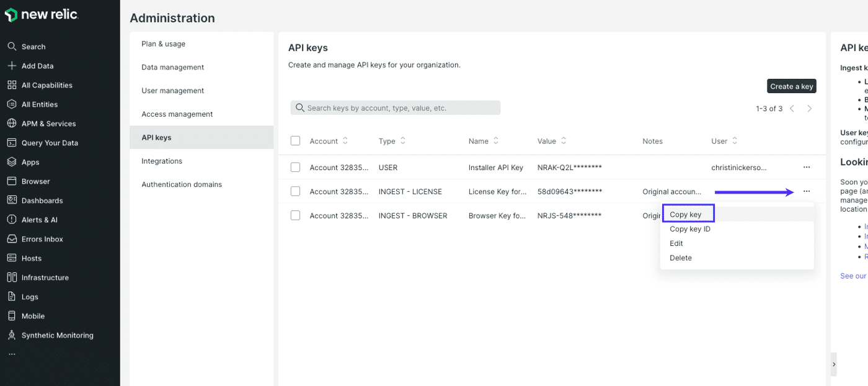The image size is (868, 386).
Task: Select all keys using the header checkbox
Action: [x=295, y=140]
